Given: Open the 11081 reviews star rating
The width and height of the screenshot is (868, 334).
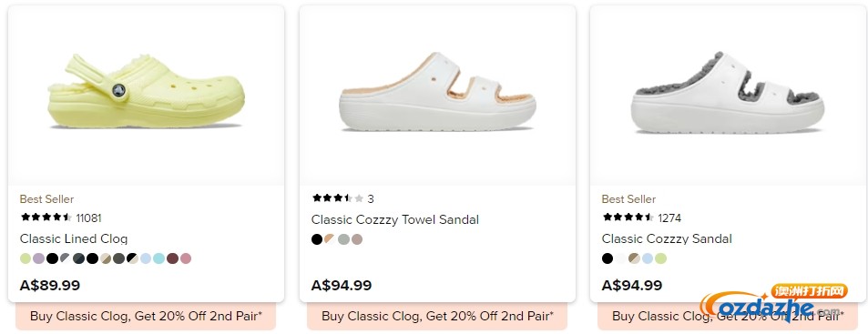Looking at the screenshot, I should pos(61,218).
